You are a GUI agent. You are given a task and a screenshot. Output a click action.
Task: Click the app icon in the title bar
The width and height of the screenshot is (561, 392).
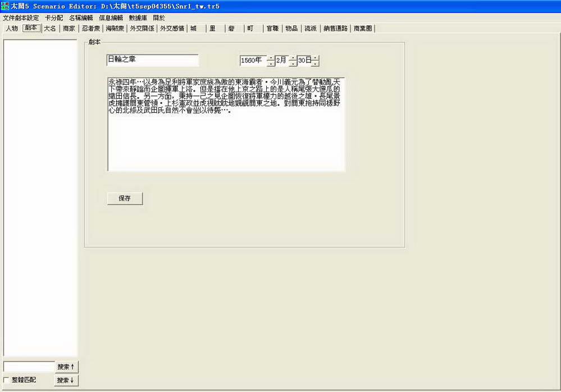[5, 6]
